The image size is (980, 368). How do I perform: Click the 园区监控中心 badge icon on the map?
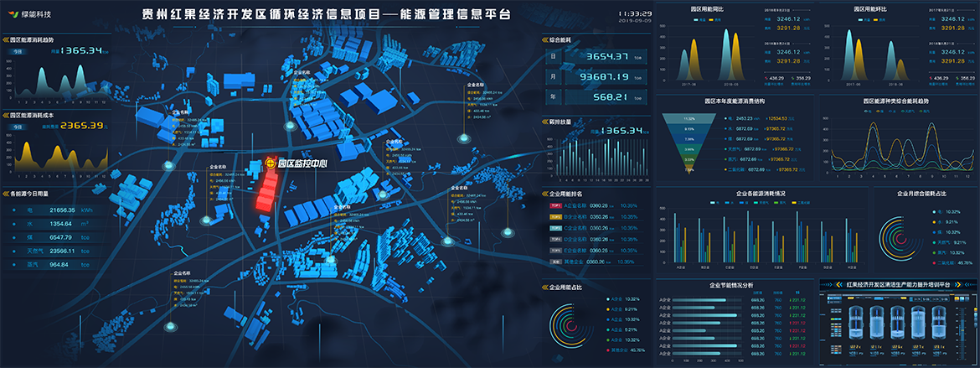point(270,164)
